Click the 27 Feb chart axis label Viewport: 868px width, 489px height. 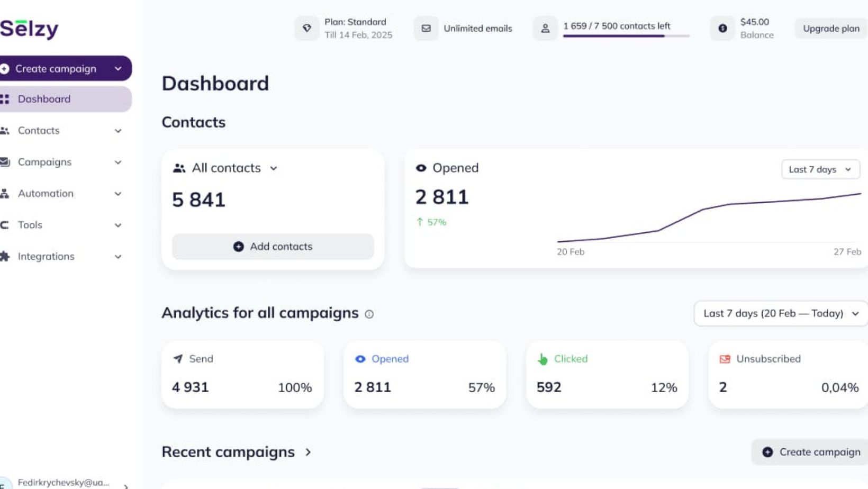[847, 252]
